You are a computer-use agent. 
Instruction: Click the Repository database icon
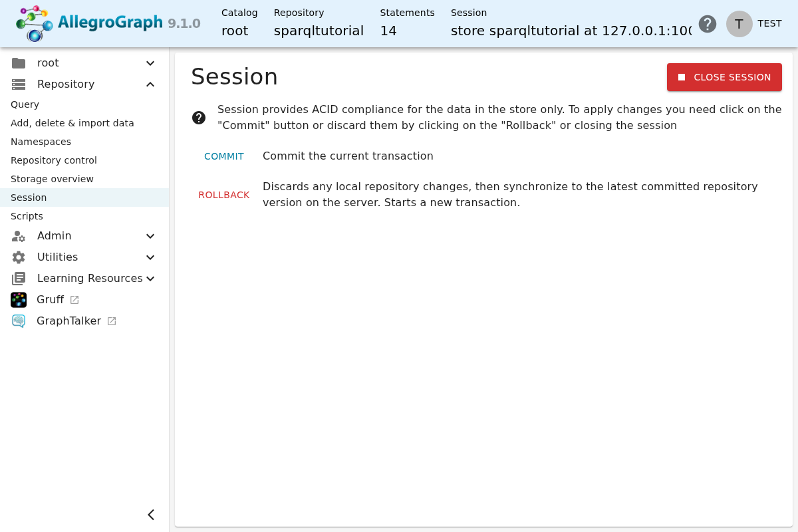(19, 84)
